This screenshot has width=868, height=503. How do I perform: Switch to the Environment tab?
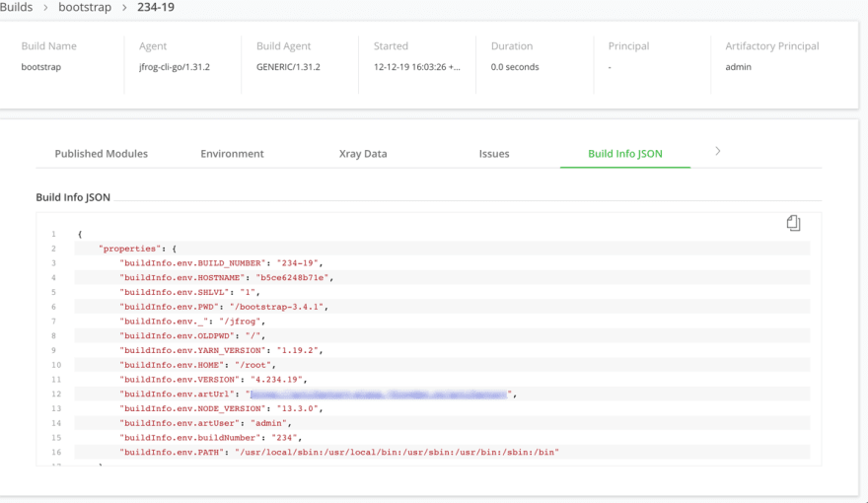pos(232,153)
